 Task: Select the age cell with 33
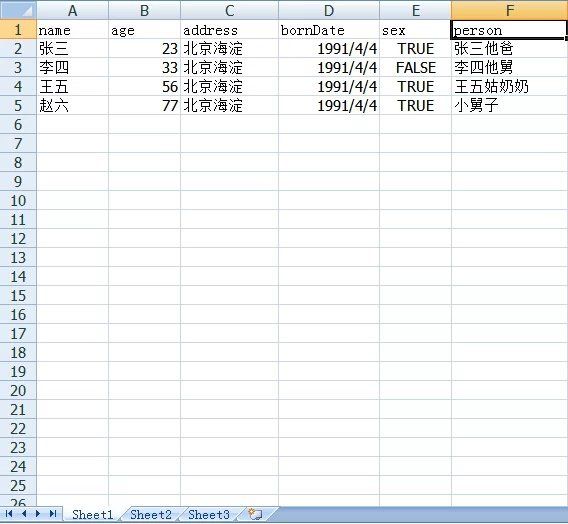(144, 67)
